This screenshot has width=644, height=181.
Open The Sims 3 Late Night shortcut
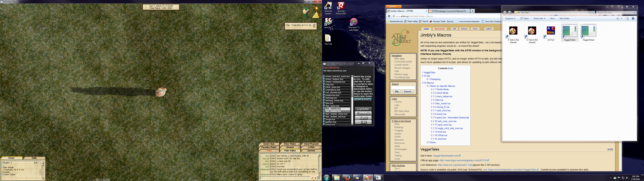pyautogui.click(x=354, y=24)
